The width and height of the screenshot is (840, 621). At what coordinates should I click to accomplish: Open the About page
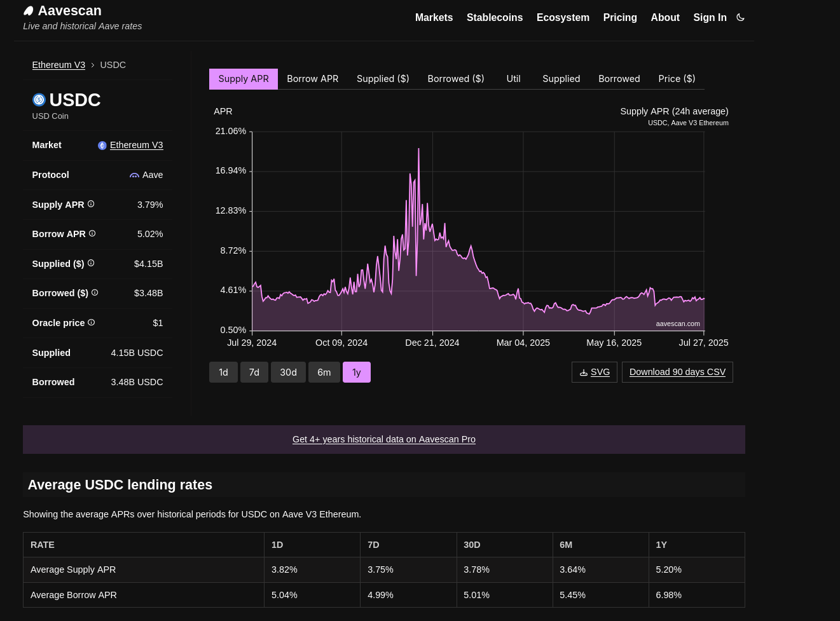point(665,18)
